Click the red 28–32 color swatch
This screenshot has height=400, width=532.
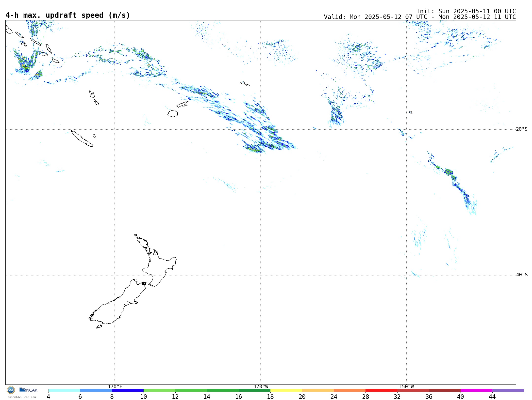tap(381, 391)
